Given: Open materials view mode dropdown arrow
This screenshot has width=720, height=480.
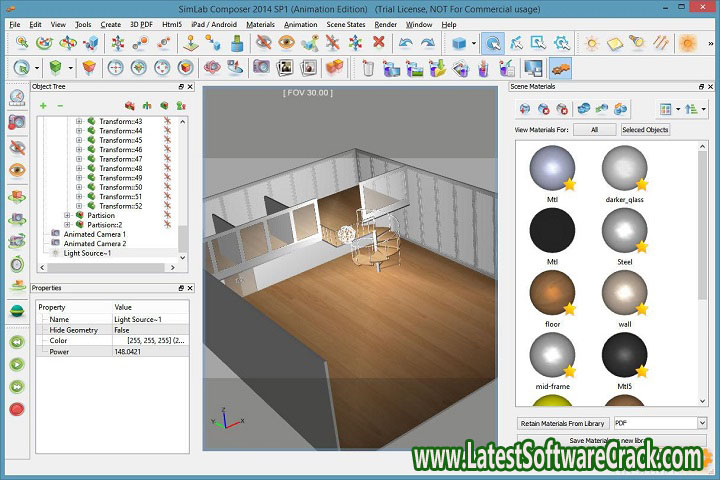Looking at the screenshot, I should (678, 109).
